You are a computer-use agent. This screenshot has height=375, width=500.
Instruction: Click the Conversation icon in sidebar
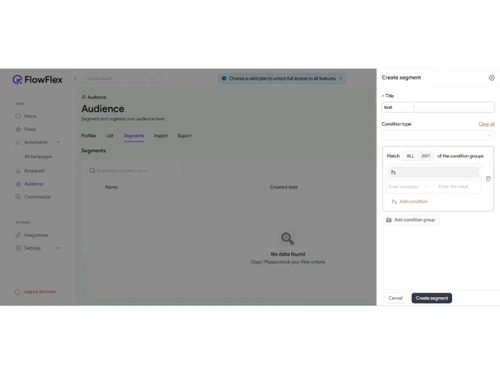click(x=18, y=197)
